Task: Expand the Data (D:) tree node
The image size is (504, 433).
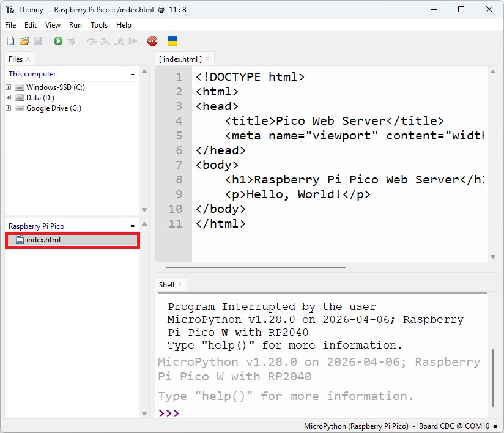Action: click(9, 97)
